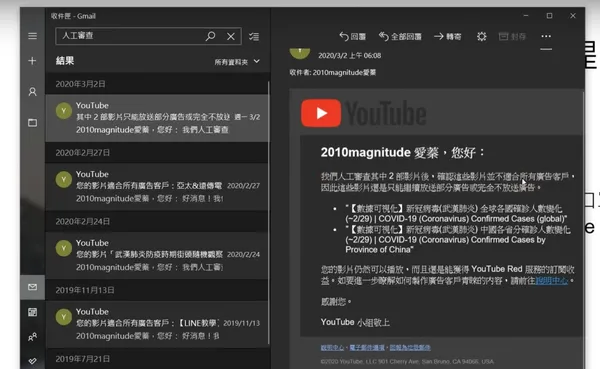Image resolution: width=600 pixels, height=369 pixels.
Task: Click sender avatar of 3/2 YouTube email
Action: (x=64, y=111)
